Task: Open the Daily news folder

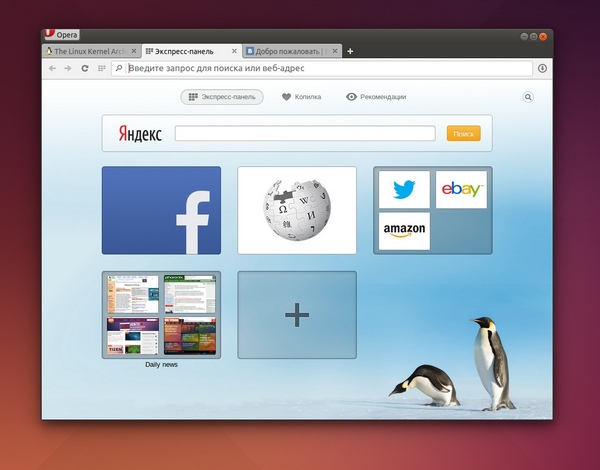Action: pyautogui.click(x=161, y=315)
